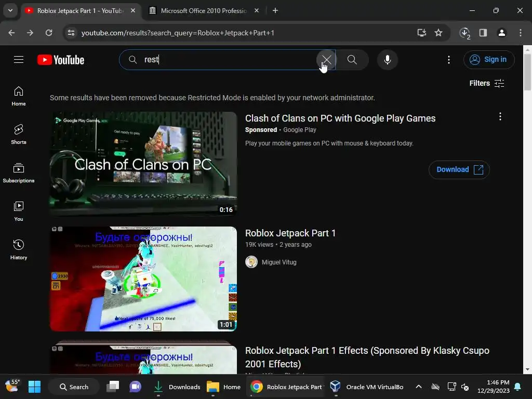Open Shorts in the sidebar
This screenshot has width=532, height=399.
(19, 135)
